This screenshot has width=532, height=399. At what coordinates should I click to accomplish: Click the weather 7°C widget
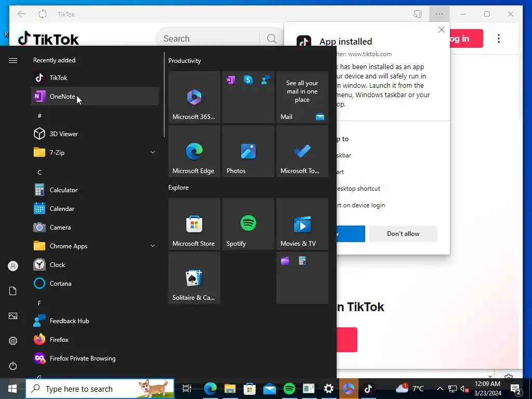pyautogui.click(x=410, y=389)
